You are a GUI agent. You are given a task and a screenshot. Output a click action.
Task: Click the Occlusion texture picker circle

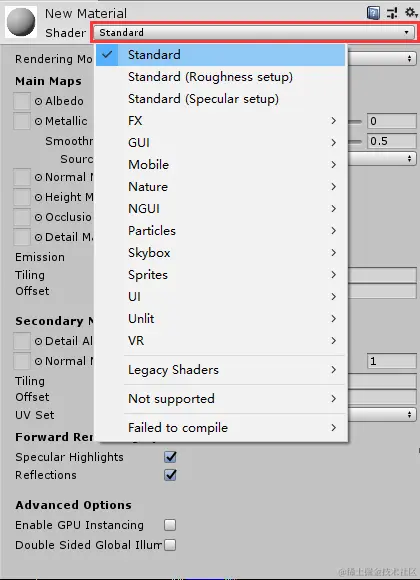pyautogui.click(x=38, y=217)
